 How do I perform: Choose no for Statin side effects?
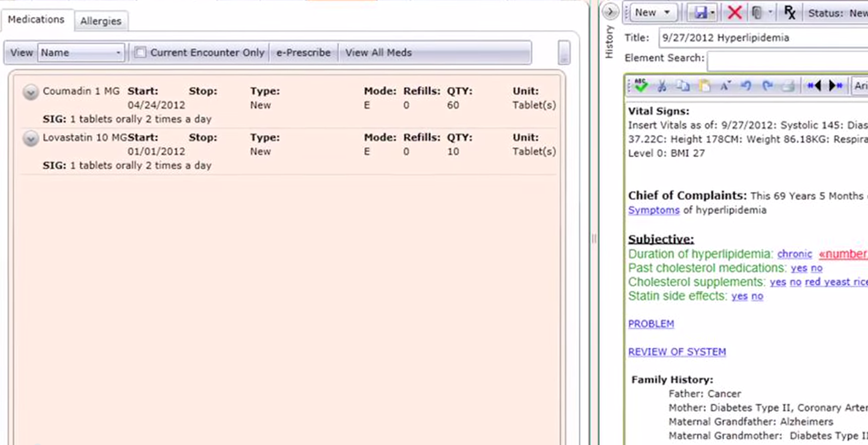[x=757, y=296]
